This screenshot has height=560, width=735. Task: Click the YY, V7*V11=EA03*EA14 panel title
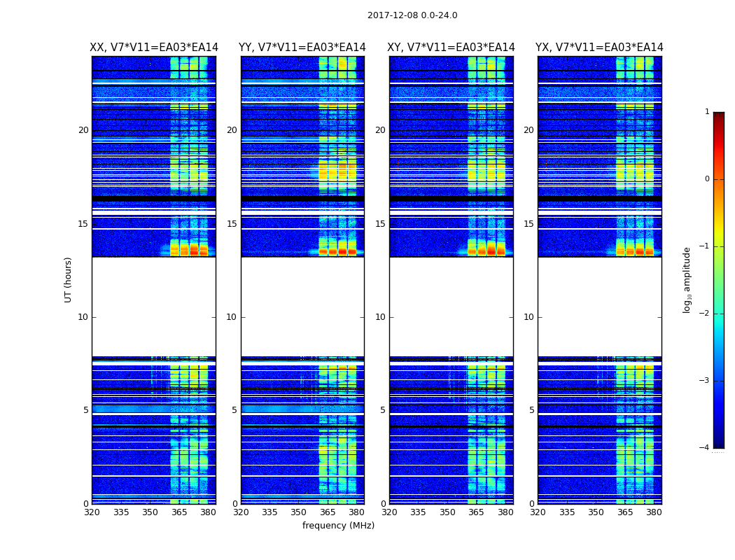point(302,48)
